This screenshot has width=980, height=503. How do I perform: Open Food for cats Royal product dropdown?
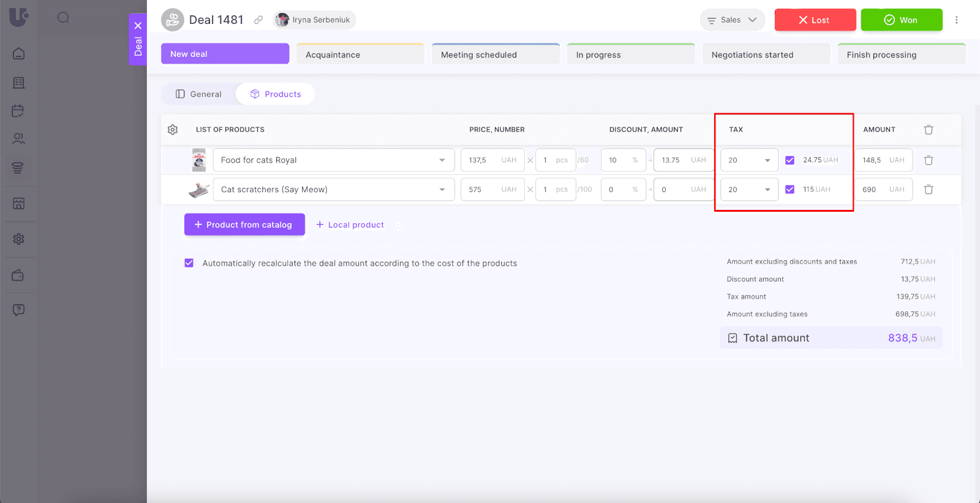pyautogui.click(x=442, y=160)
